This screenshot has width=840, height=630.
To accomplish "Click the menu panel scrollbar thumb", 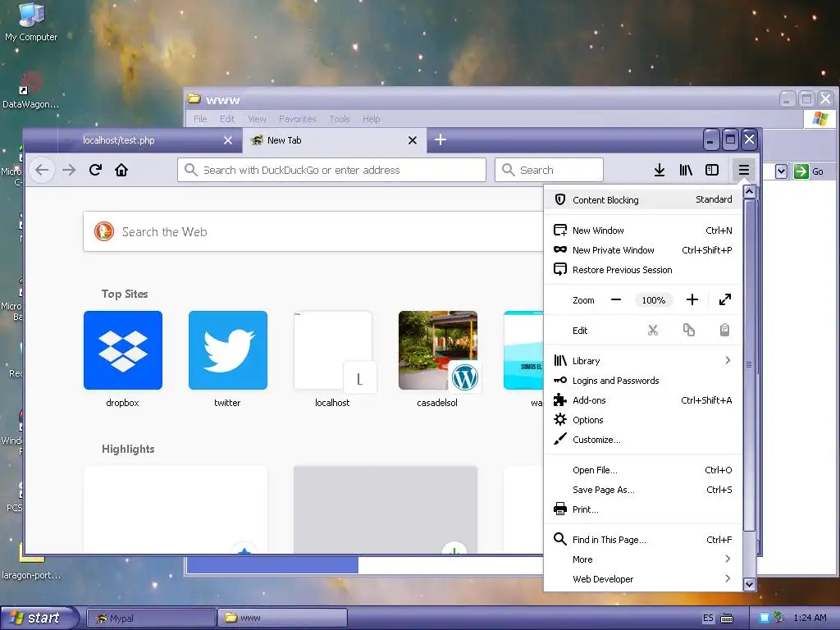I will point(749,364).
